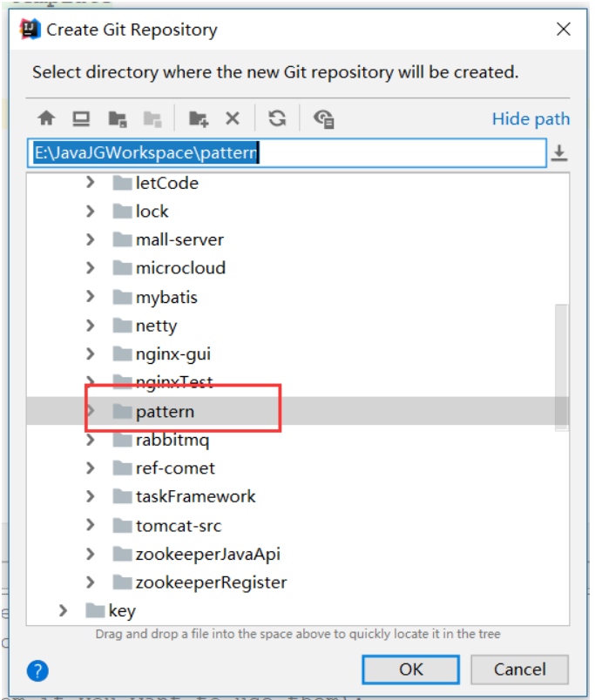Select the netty folder
The image size is (595, 700).
(157, 325)
